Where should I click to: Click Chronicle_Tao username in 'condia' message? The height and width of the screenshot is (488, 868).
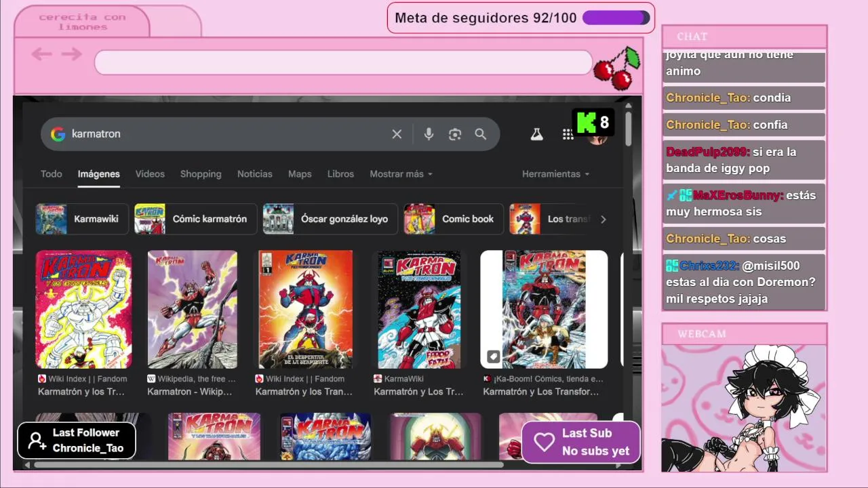coord(708,98)
